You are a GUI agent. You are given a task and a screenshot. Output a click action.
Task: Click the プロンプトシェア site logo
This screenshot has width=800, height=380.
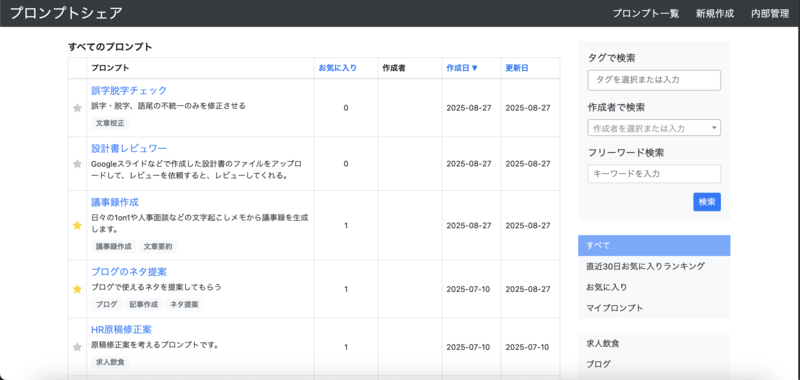[66, 13]
